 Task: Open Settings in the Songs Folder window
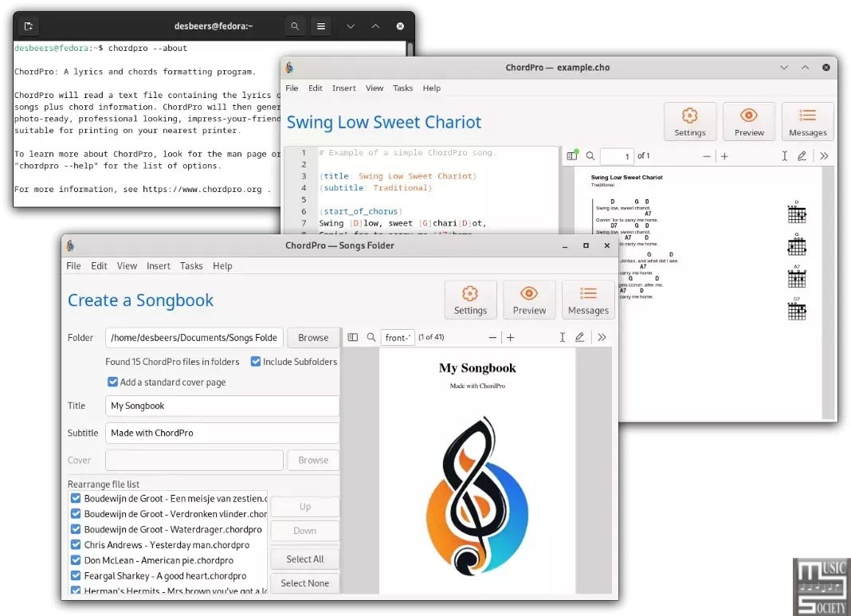[470, 300]
